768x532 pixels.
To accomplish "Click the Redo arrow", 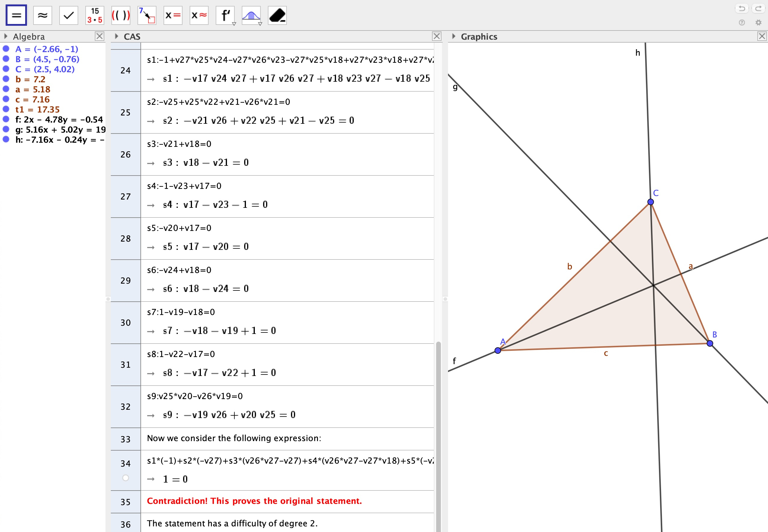I will (x=758, y=8).
